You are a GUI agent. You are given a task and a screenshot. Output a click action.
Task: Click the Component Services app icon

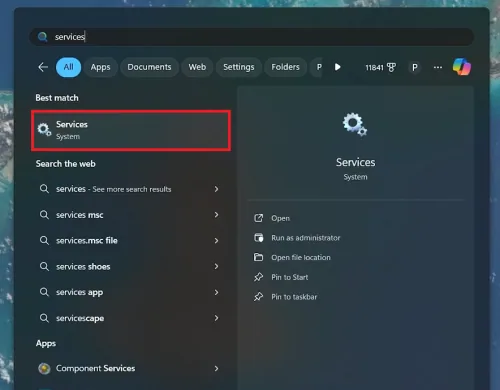coord(44,368)
